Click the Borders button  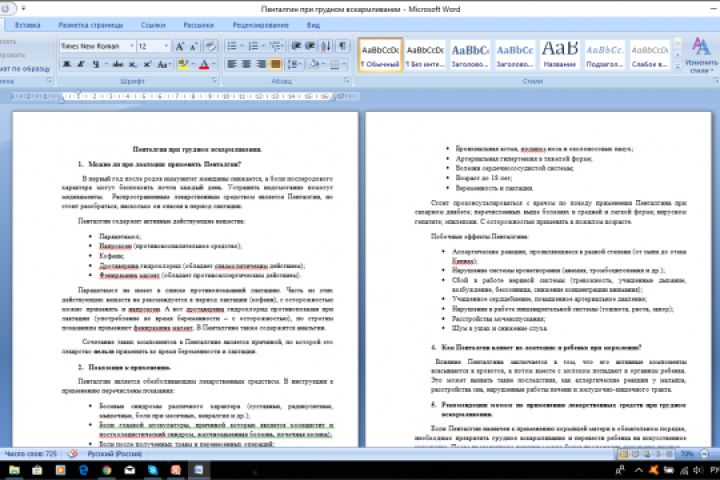[335, 64]
